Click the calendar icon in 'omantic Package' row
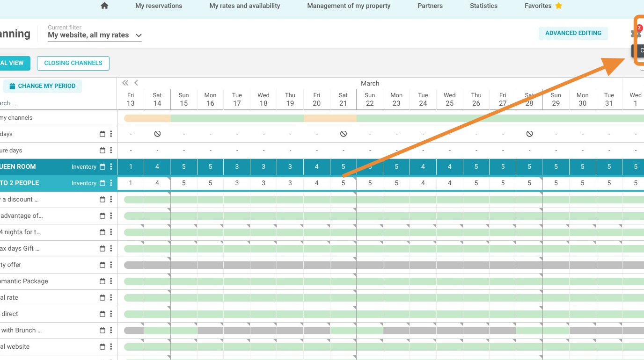644x360 pixels. pyautogui.click(x=102, y=281)
